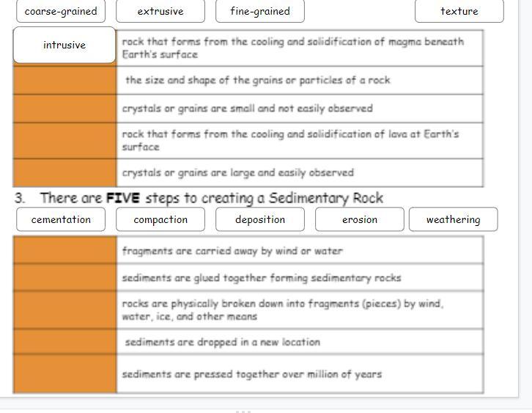Pick the deposition word tile
Viewport: 532px width, 413px height.
[x=260, y=219]
